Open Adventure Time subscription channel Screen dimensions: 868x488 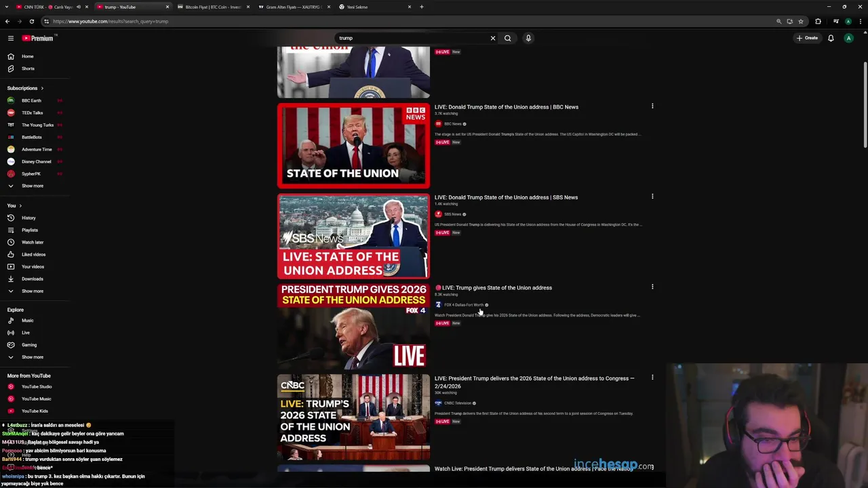point(35,149)
